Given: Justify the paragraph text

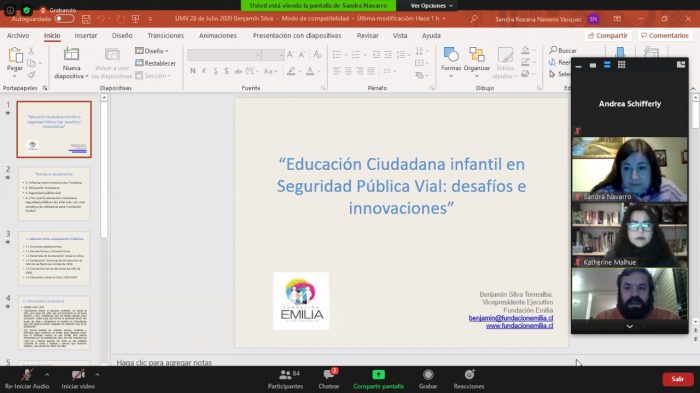Looking at the screenshot, I should (371, 71).
